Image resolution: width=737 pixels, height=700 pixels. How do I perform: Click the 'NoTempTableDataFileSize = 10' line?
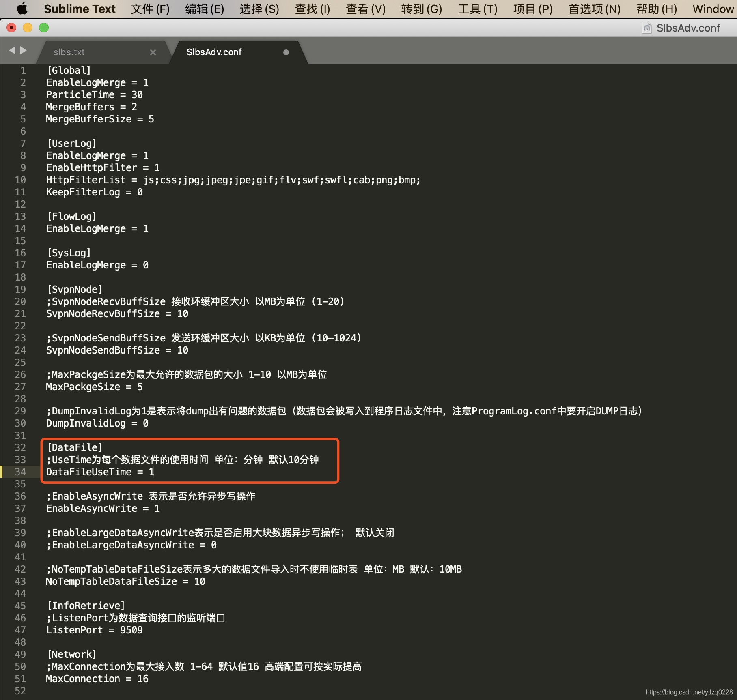(125, 581)
